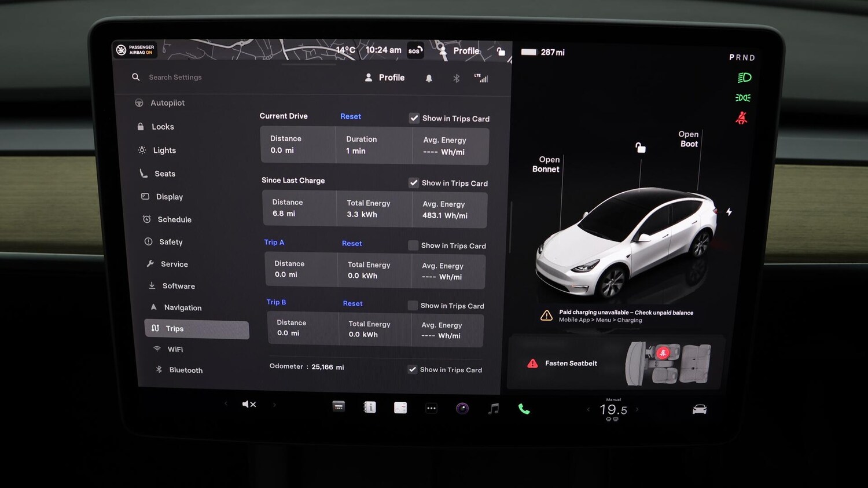Select the Safety menu item
Screen dimensions: 868x488
tap(164, 242)
